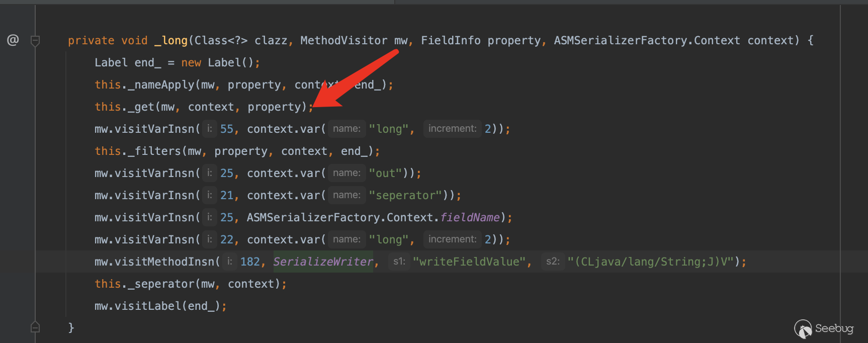Click the closing brace of the method
This screenshot has height=343, width=868.
point(71,327)
